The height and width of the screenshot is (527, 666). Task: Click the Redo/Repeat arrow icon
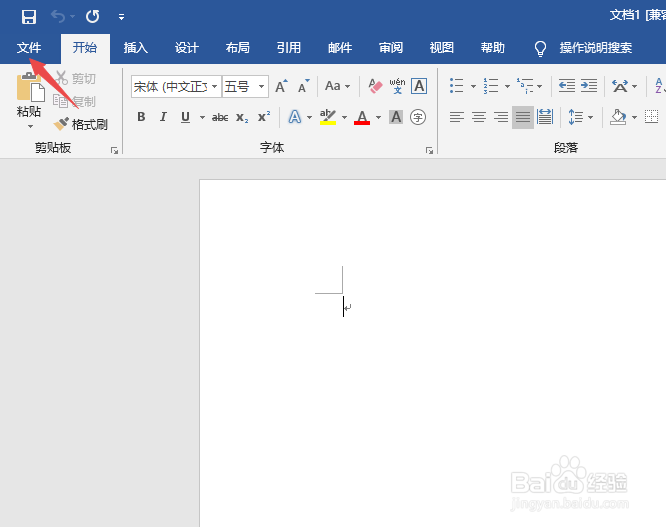tap(92, 17)
